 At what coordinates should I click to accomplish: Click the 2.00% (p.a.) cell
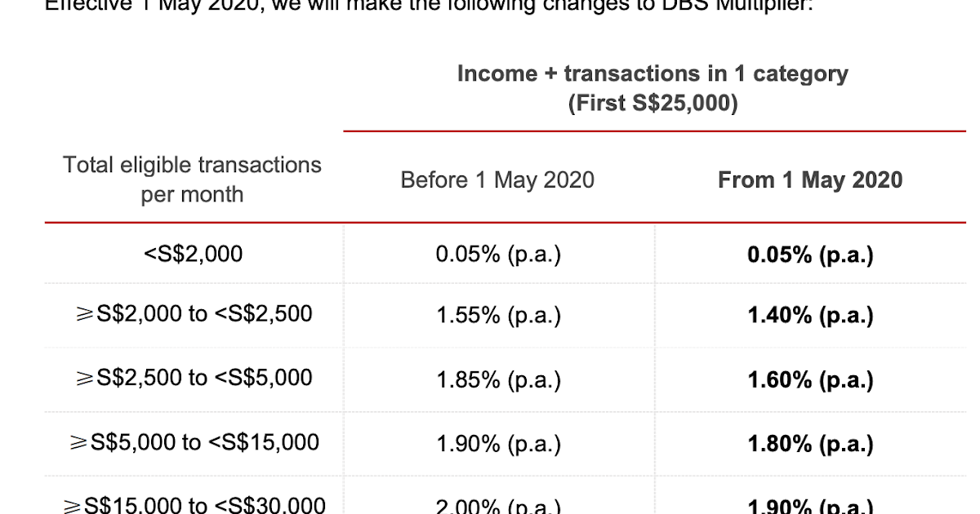pos(499,507)
